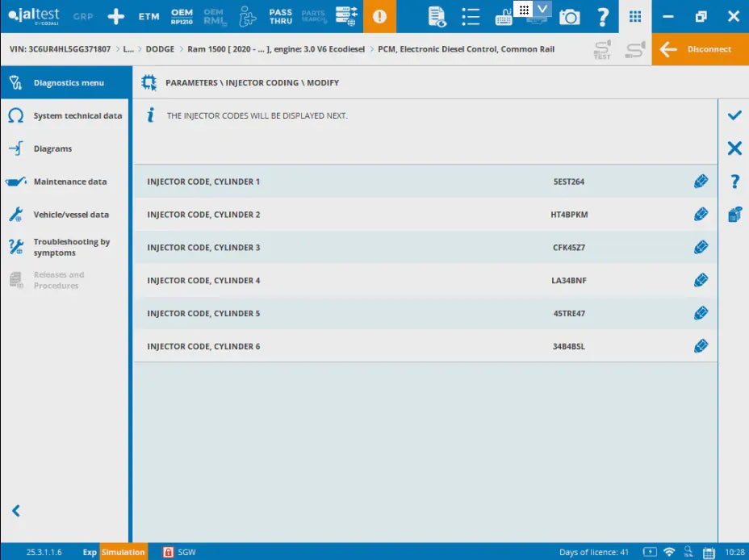749x560 pixels.
Task: Open the apps grid menu
Action: [x=635, y=16]
